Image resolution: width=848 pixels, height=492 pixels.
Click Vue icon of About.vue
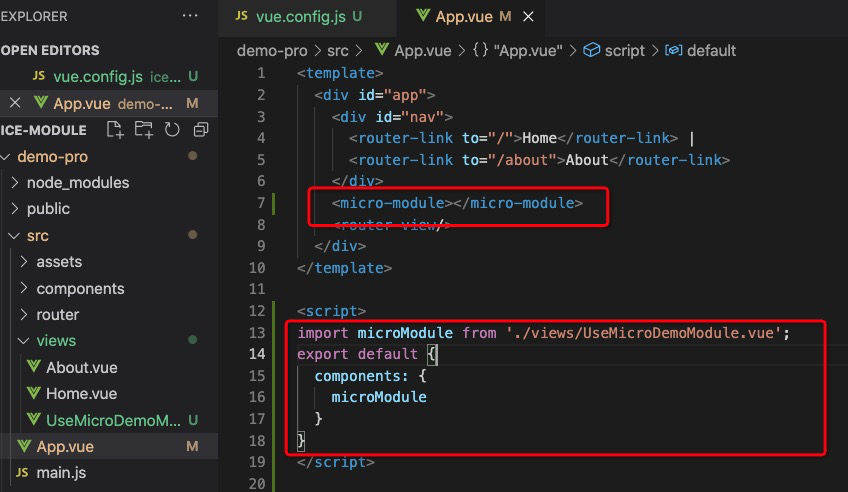(x=34, y=367)
